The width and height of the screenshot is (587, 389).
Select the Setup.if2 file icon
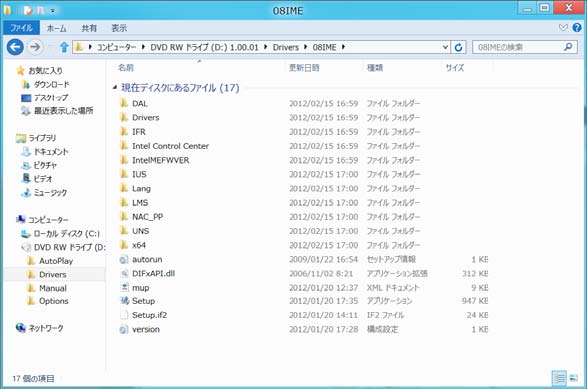(x=124, y=315)
